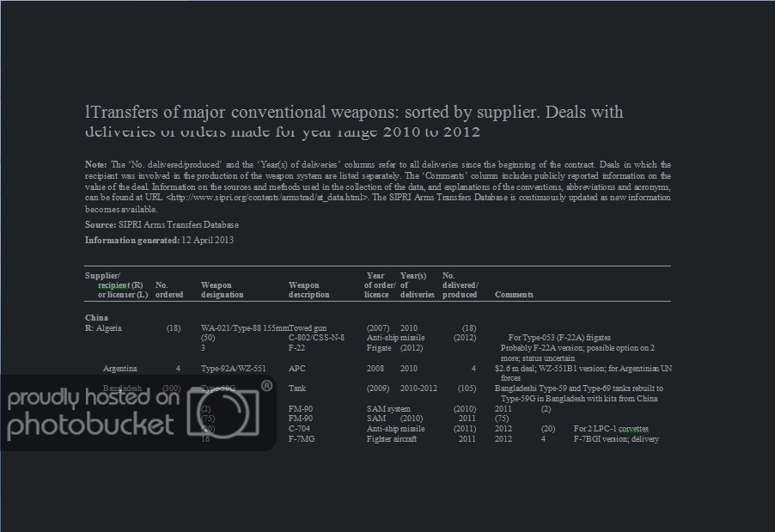Click the 'Tank' weapon description
The height and width of the screenshot is (532, 775).
[x=297, y=388]
